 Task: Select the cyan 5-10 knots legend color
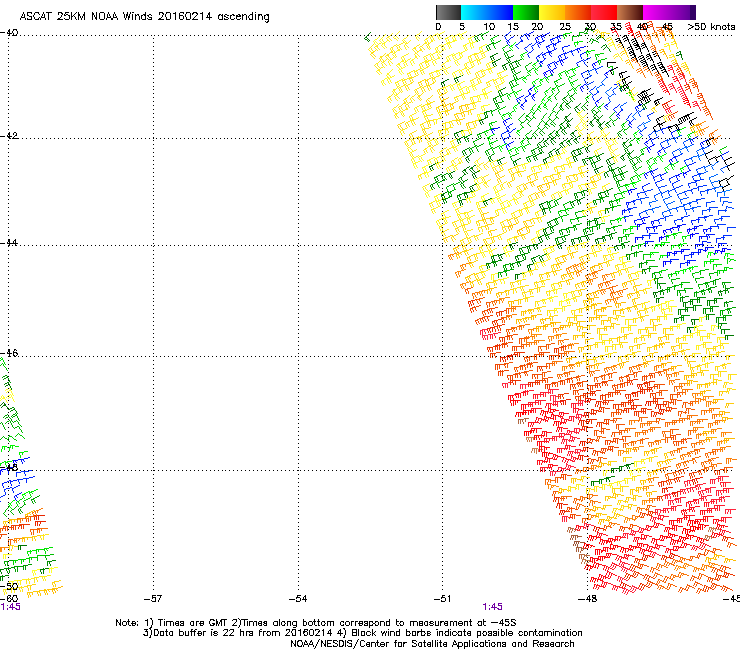click(474, 12)
